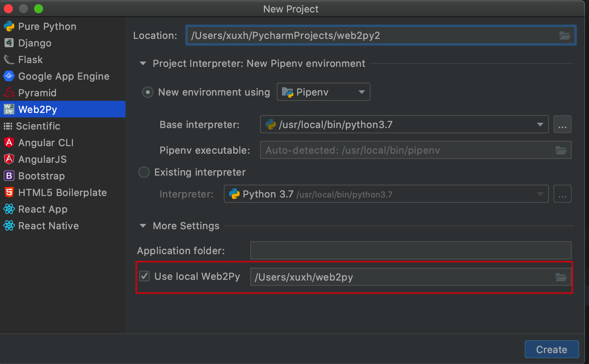
Task: Choose Django project type
Action: tap(63, 43)
